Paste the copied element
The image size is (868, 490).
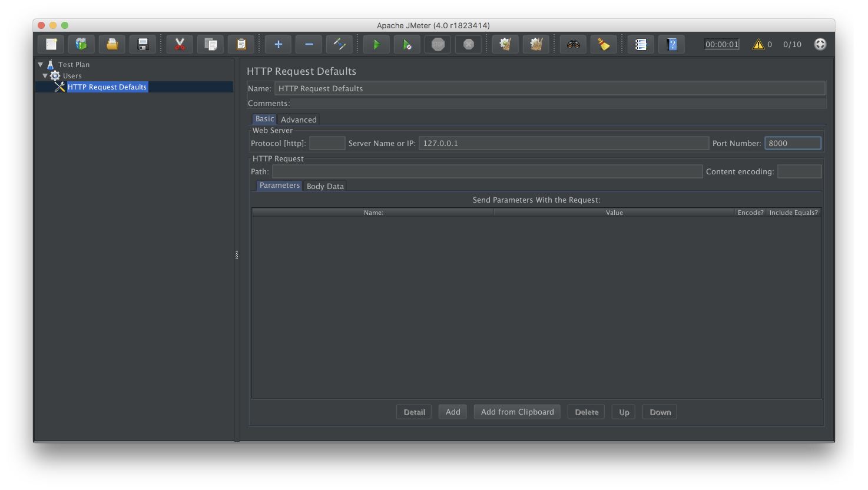tap(241, 44)
